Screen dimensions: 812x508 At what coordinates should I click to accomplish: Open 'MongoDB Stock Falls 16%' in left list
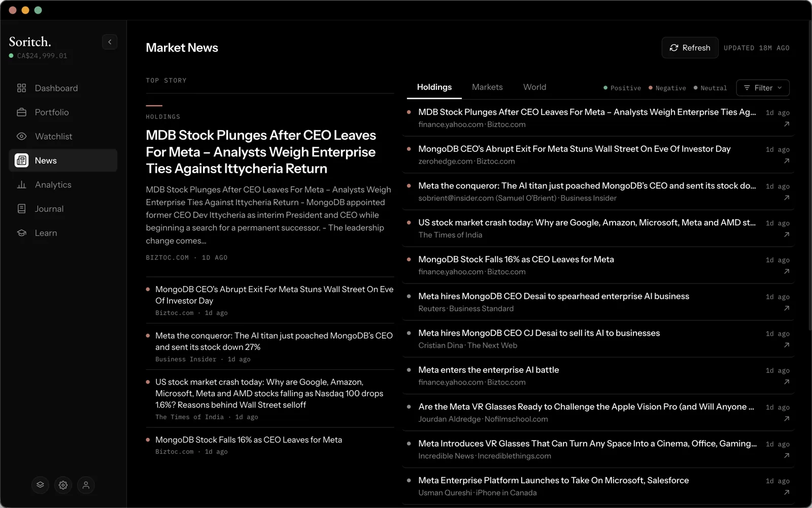249,440
